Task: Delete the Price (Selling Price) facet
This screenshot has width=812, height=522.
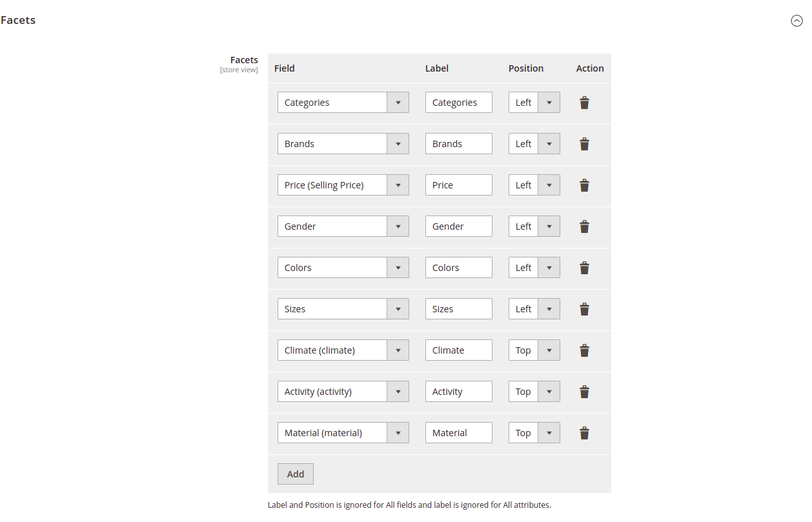Action: (x=584, y=185)
